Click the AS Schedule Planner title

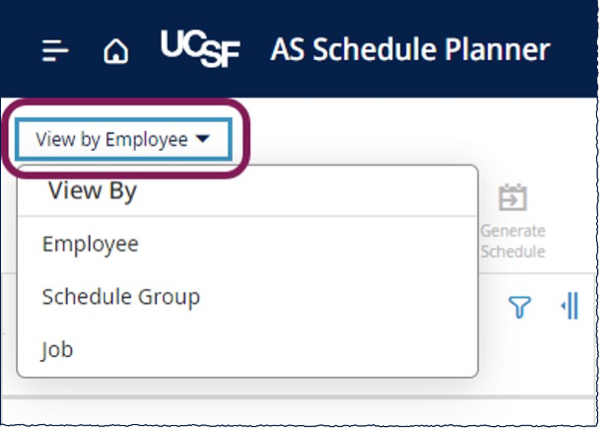(x=410, y=50)
